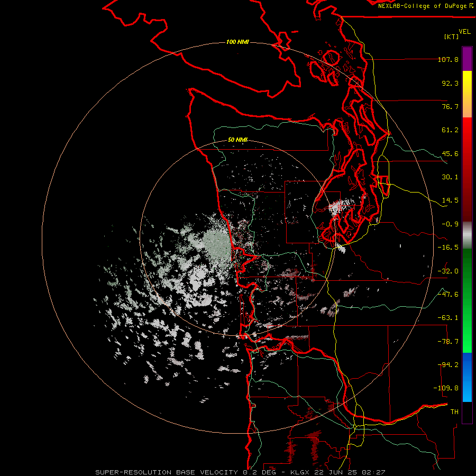Click the purple segment of velocity color bar
Screen dimensions: 476x476
point(467,59)
